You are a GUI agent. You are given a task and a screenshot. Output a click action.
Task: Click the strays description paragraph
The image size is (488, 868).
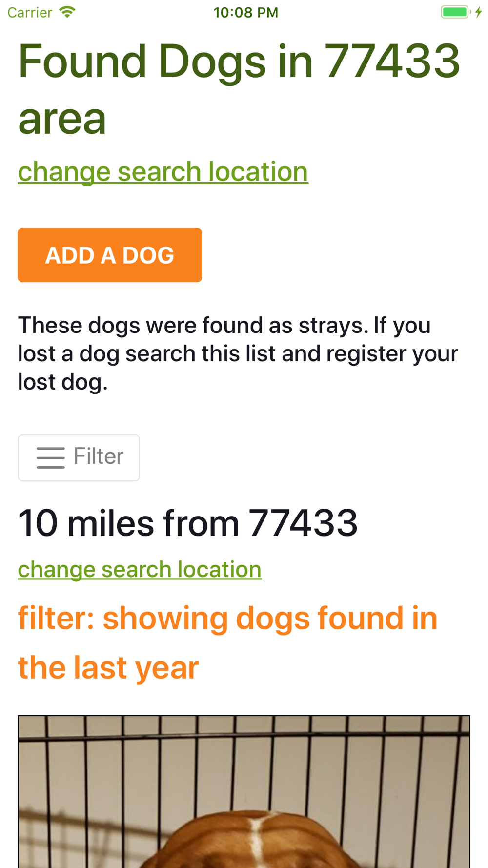pos(238,353)
